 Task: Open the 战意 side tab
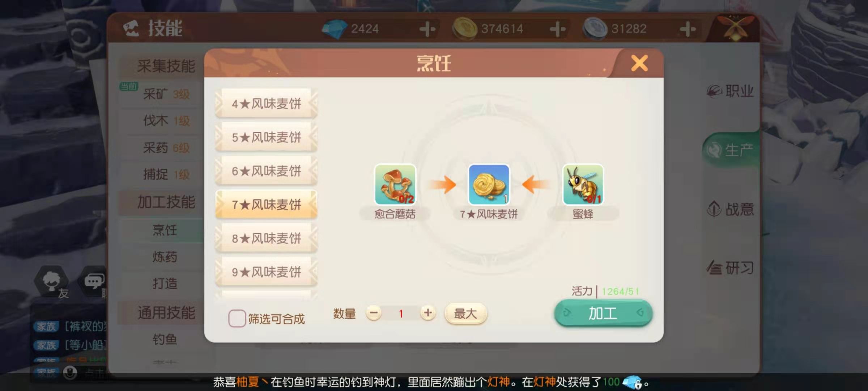[731, 209]
